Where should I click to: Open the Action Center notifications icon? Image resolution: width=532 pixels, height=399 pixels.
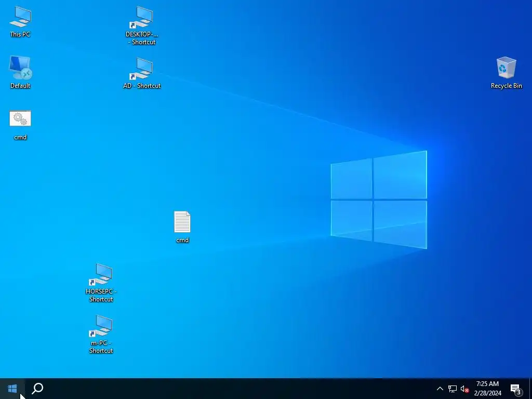pos(516,389)
